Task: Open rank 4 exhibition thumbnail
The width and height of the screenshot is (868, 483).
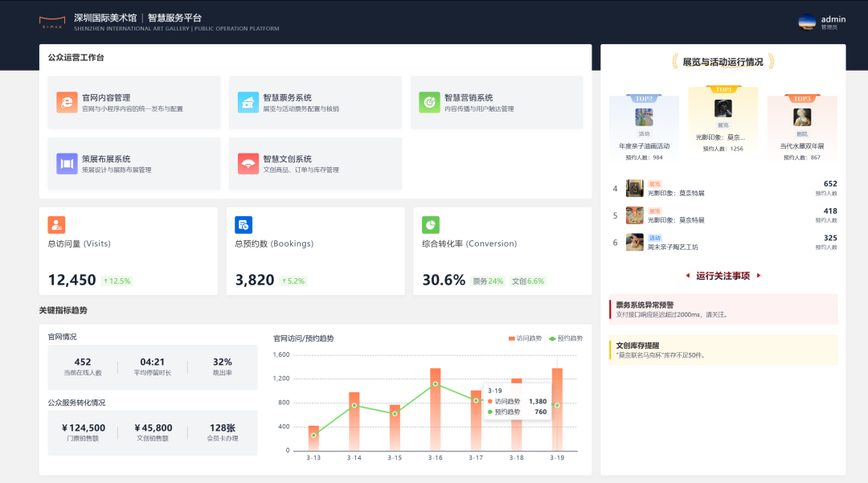Action: [x=634, y=188]
